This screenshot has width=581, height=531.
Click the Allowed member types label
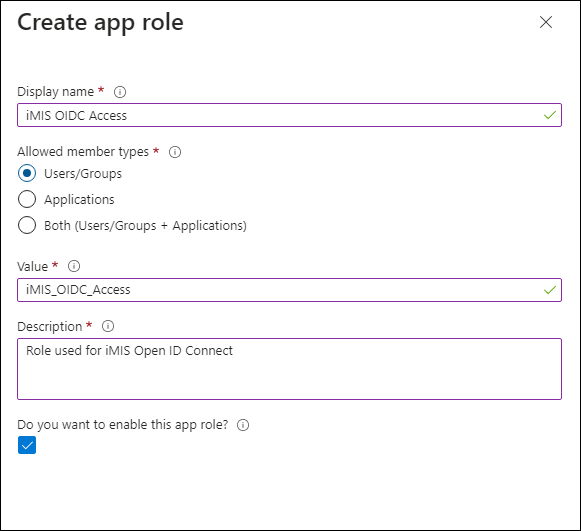click(x=83, y=152)
